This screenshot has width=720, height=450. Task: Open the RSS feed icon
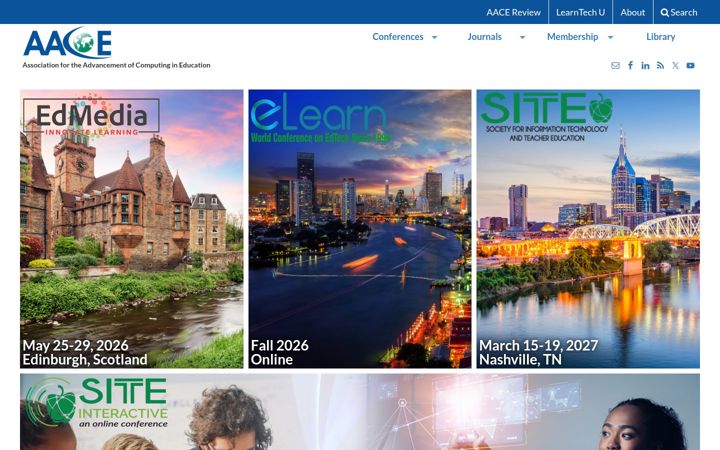pos(660,65)
